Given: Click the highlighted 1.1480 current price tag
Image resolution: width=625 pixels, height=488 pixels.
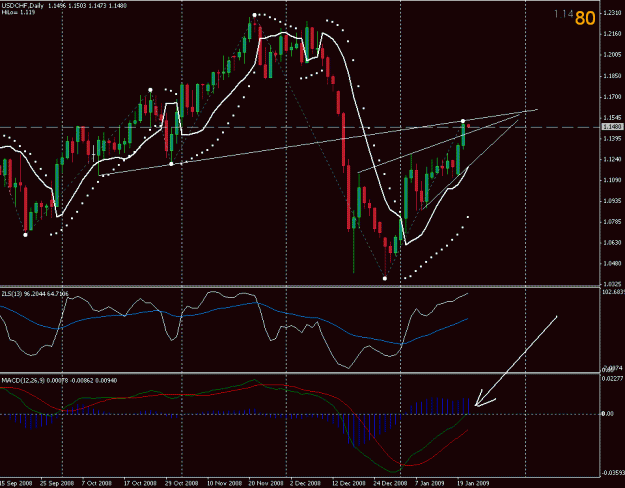Looking at the screenshot, I should coord(612,127).
